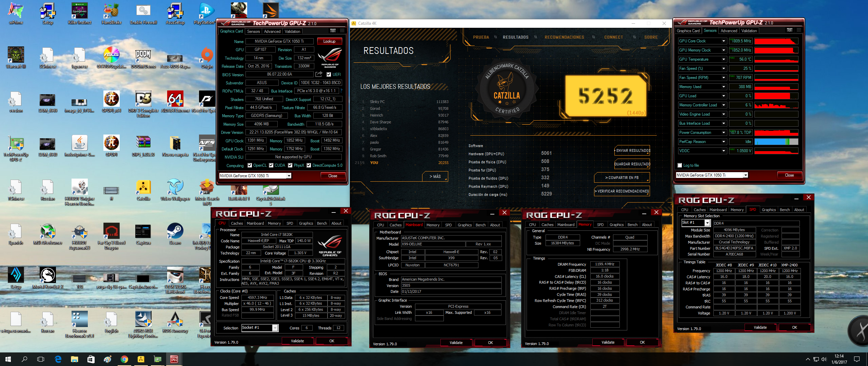
Task: Open Graphics tab in CPU-Z SPD window
Action: coord(769,210)
